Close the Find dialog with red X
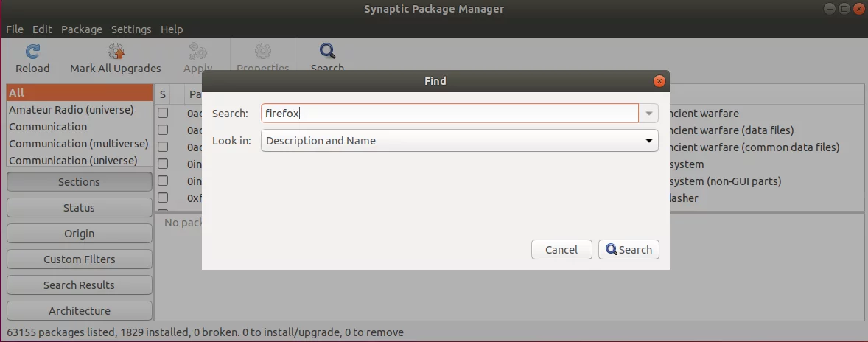The width and height of the screenshot is (868, 342). 659,81
